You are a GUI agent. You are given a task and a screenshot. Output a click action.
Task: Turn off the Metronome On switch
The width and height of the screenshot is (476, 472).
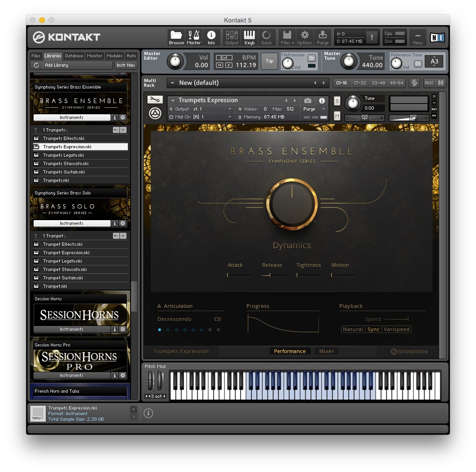pyautogui.click(x=312, y=58)
